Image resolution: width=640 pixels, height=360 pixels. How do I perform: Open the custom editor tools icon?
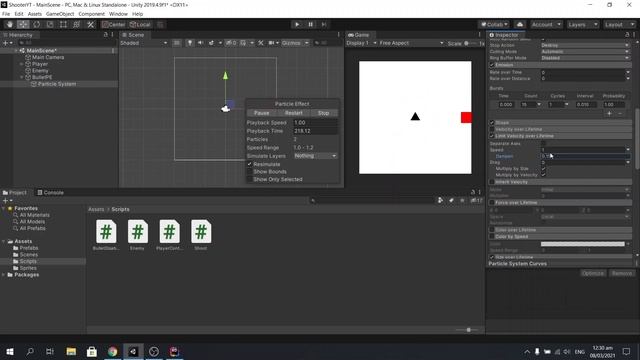(x=90, y=24)
